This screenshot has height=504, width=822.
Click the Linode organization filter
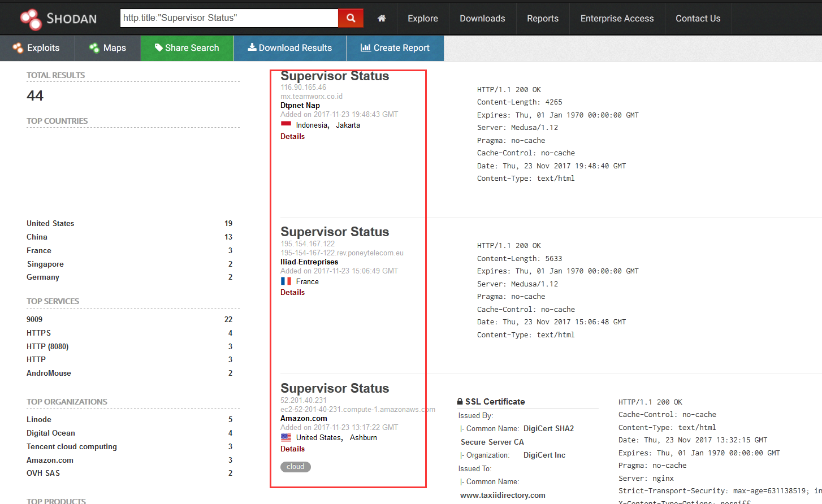click(38, 419)
